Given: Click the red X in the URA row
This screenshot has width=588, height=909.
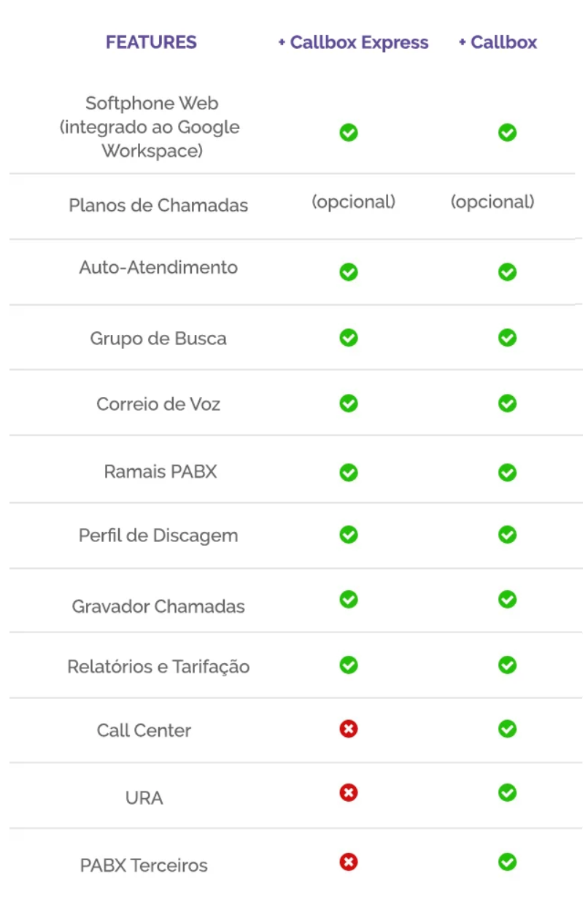Looking at the screenshot, I should [x=349, y=793].
